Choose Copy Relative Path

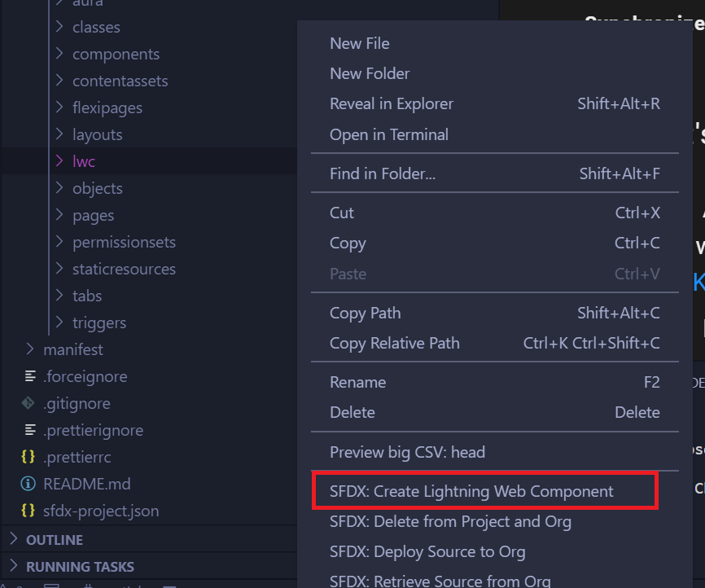coord(394,343)
